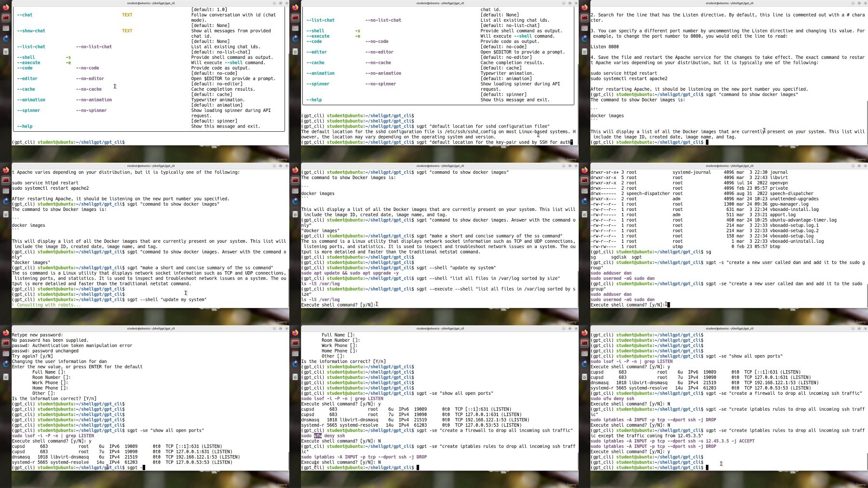Click Firefox beside the "Retype new password" terminal
Image resolution: width=868 pixels, height=488 pixels.
[x=6, y=333]
